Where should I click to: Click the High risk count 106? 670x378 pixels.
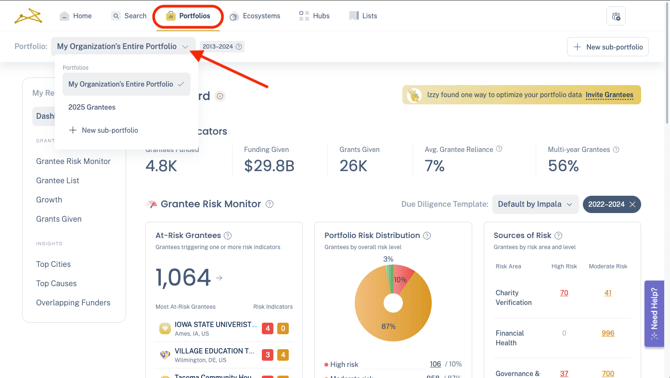click(x=435, y=364)
